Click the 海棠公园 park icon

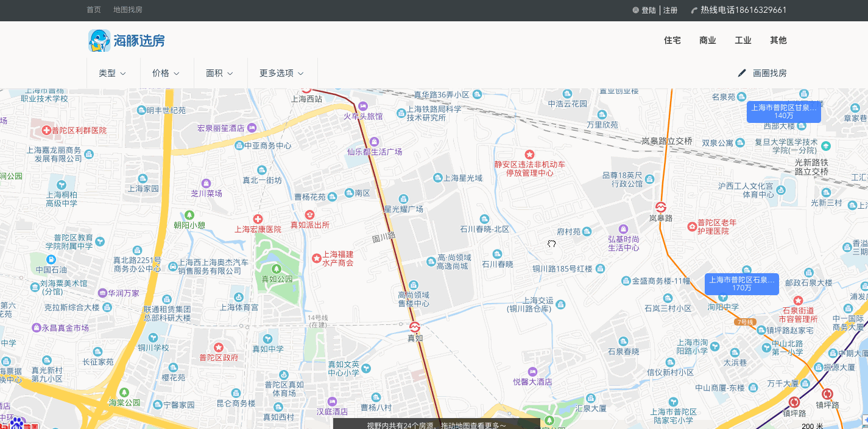(124, 392)
